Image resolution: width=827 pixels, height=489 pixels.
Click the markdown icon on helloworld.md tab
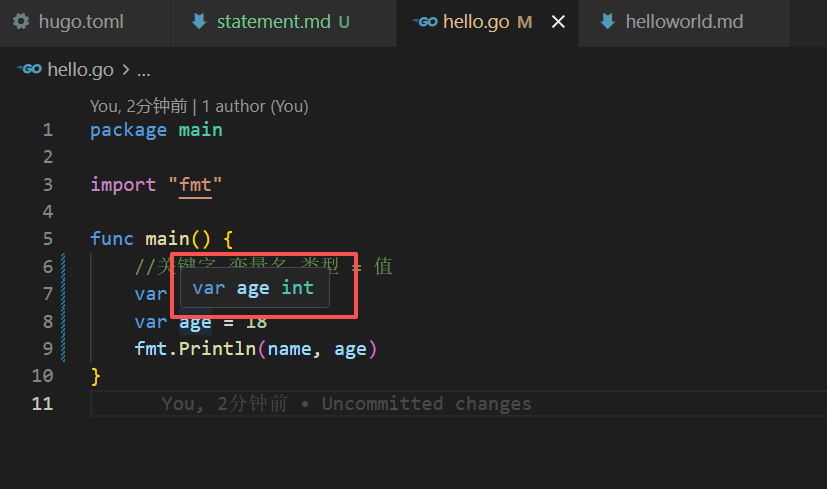(608, 22)
